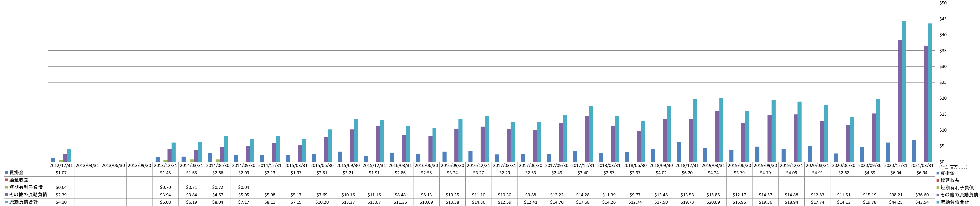Click the purple bar at 2021/03/31

pyautogui.click(x=926, y=103)
